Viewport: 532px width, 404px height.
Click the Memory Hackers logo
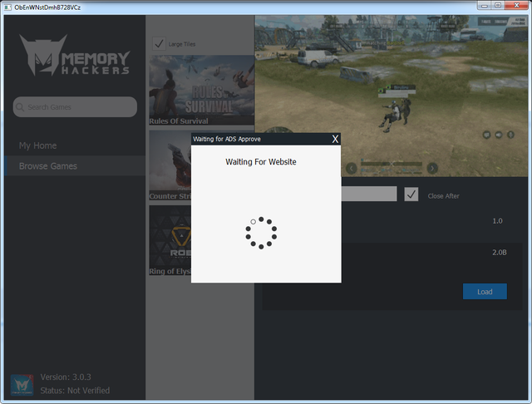click(75, 55)
